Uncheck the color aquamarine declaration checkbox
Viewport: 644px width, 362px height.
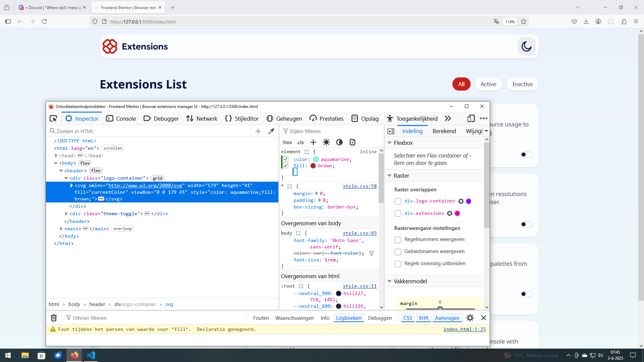click(286, 159)
